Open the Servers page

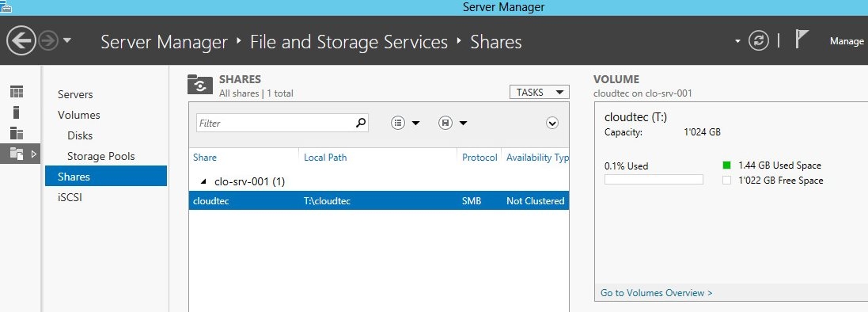pos(75,95)
